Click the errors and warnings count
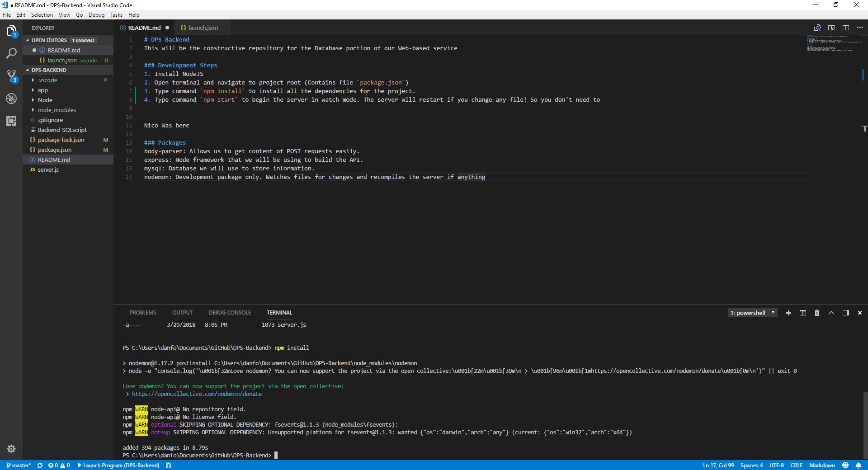868x470 pixels. (x=59, y=465)
